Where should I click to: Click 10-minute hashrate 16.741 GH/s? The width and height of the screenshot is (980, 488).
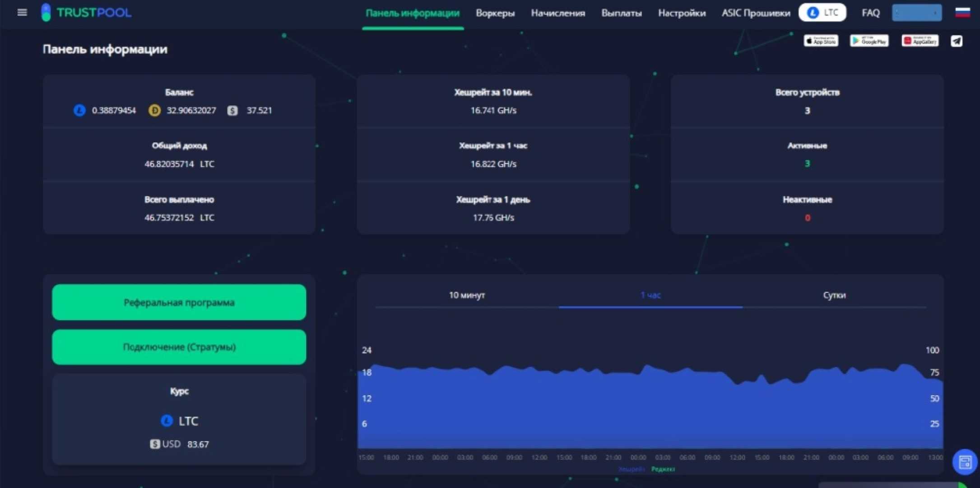493,110
